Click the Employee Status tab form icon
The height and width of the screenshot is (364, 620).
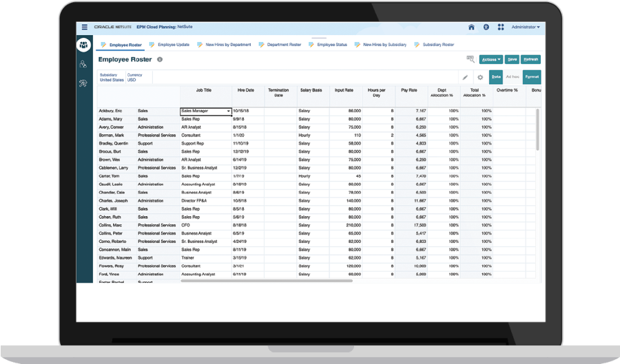311,45
